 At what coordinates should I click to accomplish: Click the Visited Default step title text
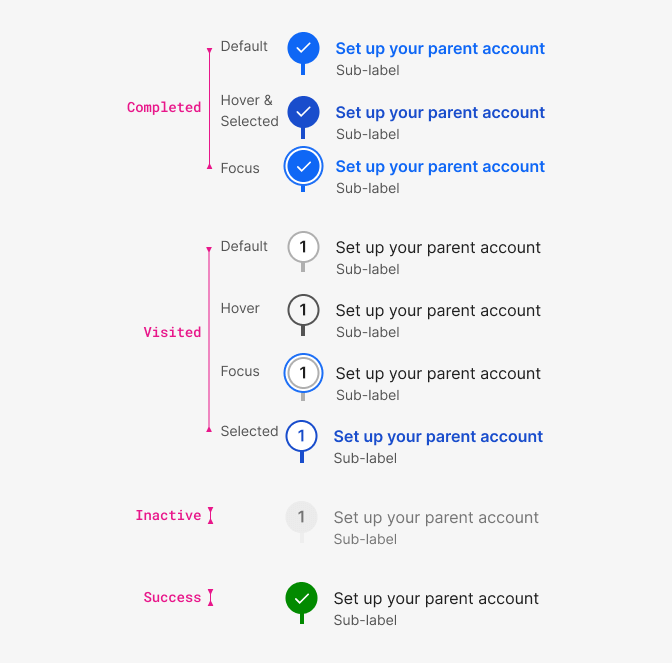click(x=438, y=248)
